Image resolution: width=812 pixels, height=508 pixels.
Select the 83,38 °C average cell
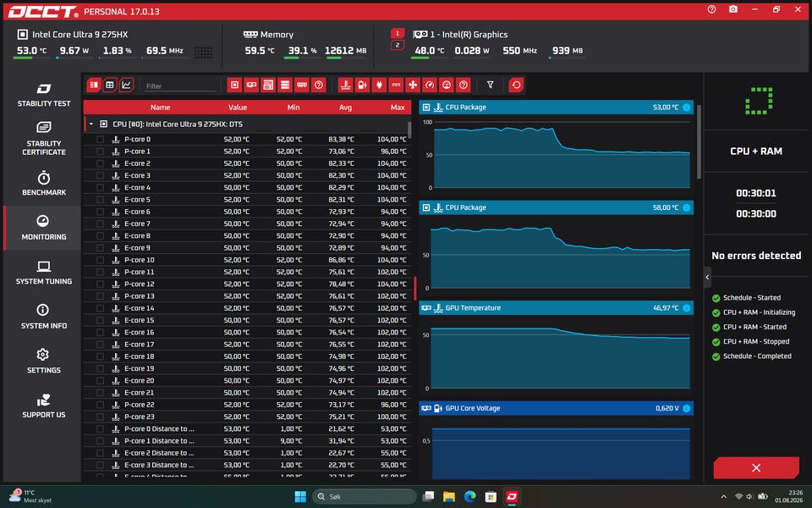point(341,140)
